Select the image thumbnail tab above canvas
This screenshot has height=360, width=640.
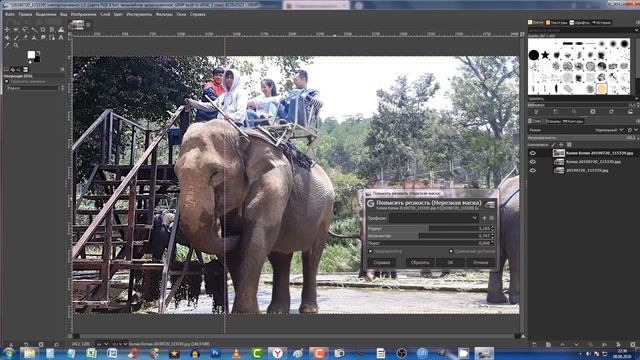pyautogui.click(x=76, y=25)
